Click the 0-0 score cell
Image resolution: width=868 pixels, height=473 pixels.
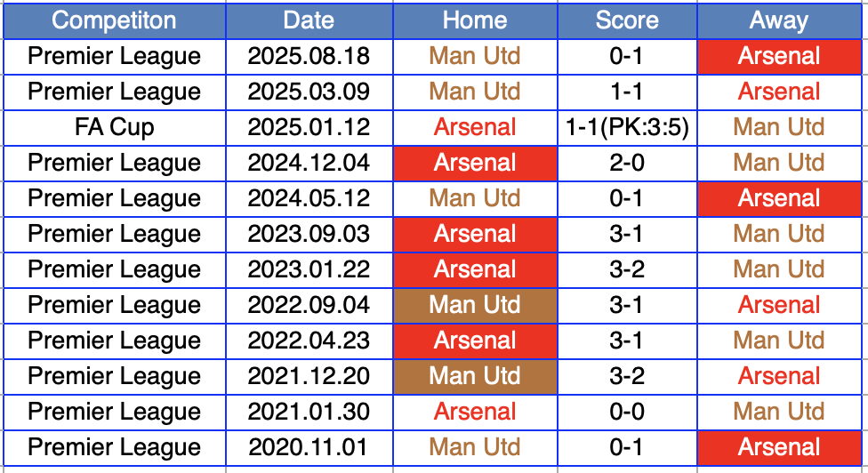click(x=627, y=412)
